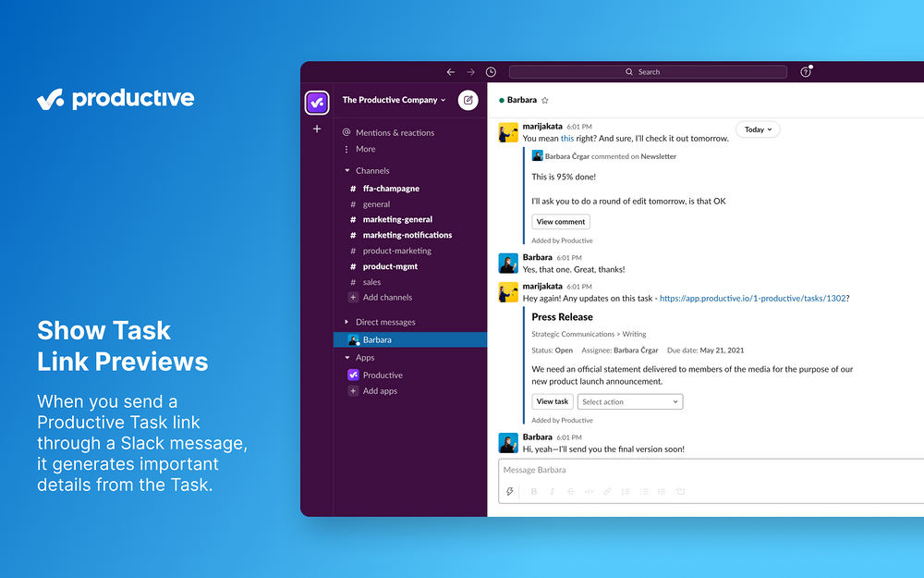Image resolution: width=924 pixels, height=578 pixels.
Task: Toggle strikethrough formatting in composer
Action: click(x=570, y=491)
